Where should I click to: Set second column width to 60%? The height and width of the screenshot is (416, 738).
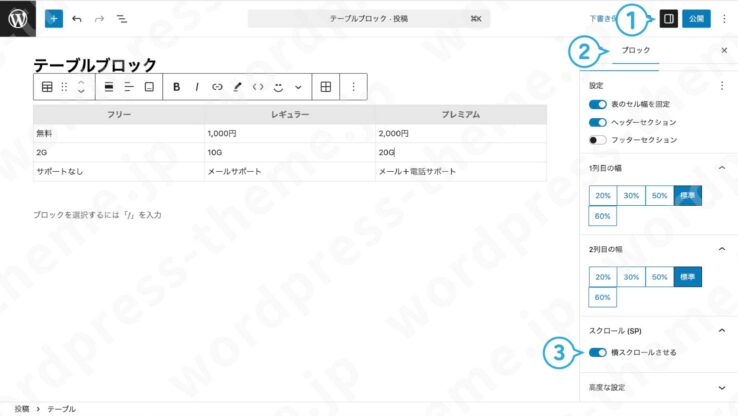(602, 297)
